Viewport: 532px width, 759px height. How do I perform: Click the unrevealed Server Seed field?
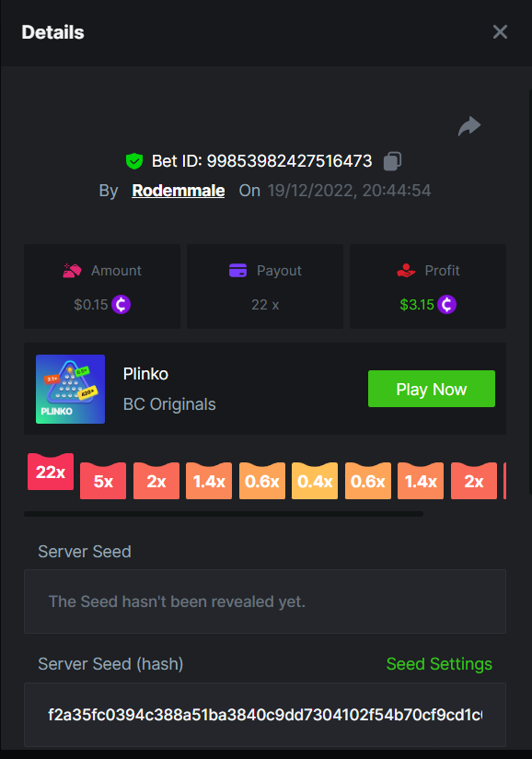coord(265,601)
